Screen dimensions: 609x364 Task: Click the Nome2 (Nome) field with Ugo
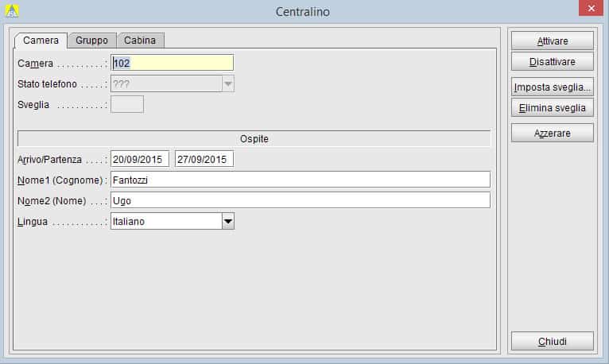pos(300,200)
